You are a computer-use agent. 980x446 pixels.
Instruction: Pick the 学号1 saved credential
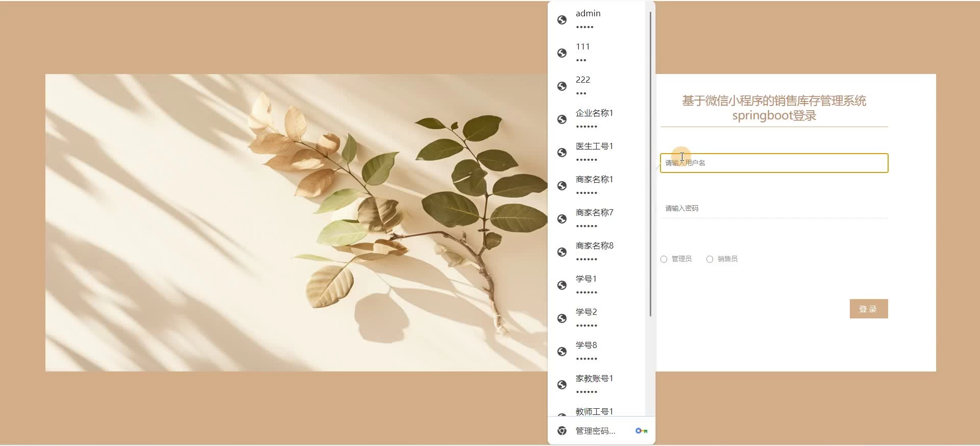[597, 285]
